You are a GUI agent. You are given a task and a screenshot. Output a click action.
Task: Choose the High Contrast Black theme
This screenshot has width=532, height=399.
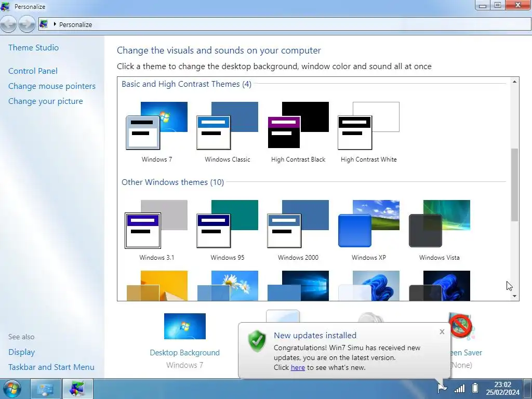[x=298, y=132]
